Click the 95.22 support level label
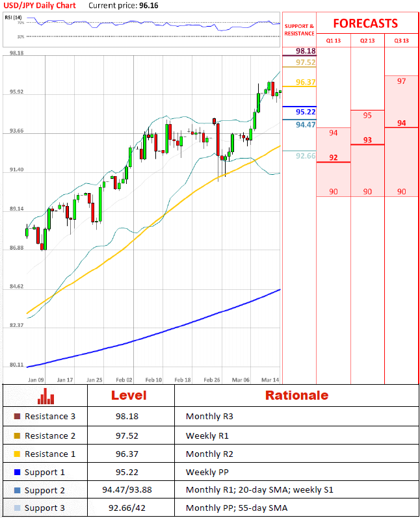 click(306, 112)
